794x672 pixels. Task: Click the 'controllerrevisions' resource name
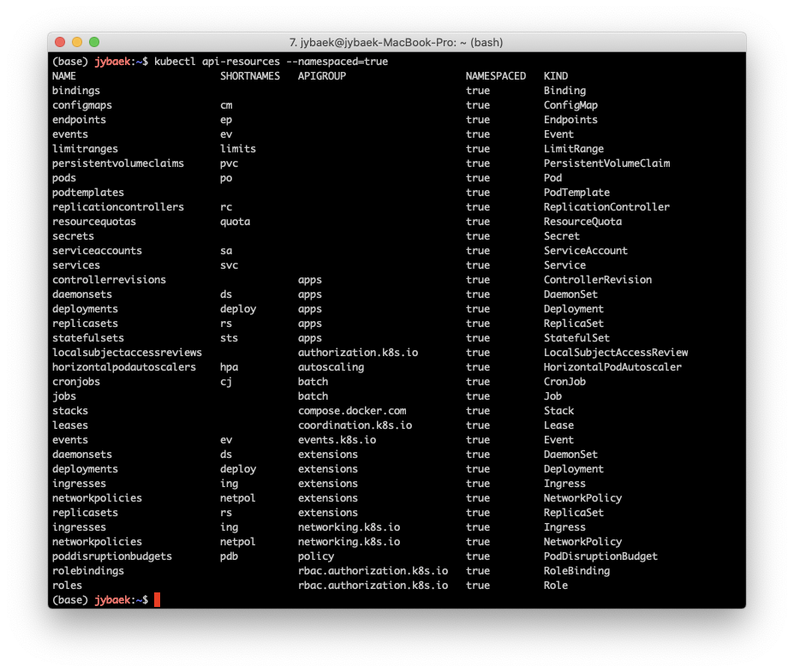(109, 280)
